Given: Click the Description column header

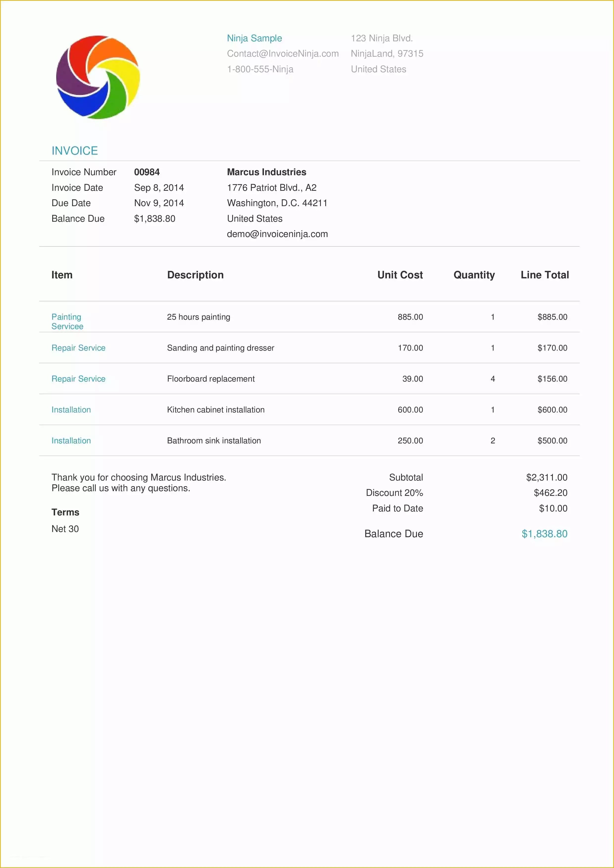Looking at the screenshot, I should pos(195,275).
